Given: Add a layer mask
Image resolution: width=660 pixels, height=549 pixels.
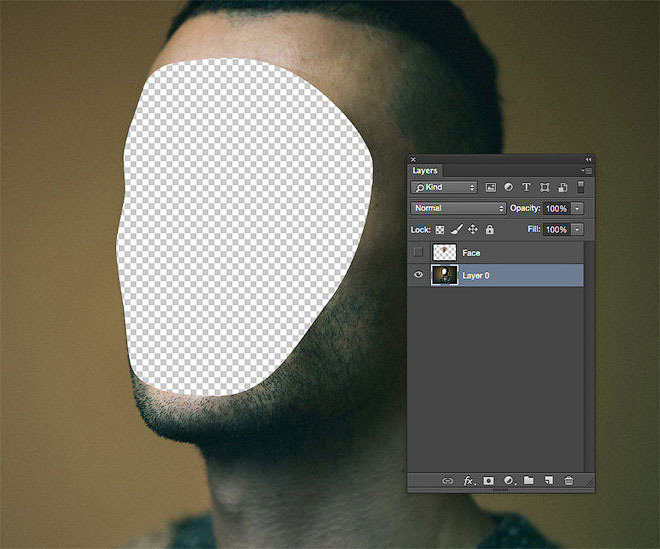Looking at the screenshot, I should point(489,480).
